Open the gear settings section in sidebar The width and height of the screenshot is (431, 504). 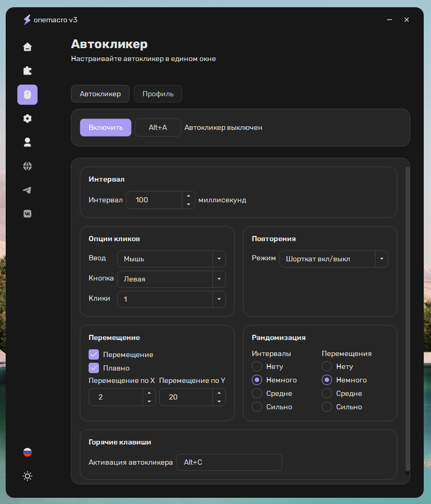coord(27,118)
